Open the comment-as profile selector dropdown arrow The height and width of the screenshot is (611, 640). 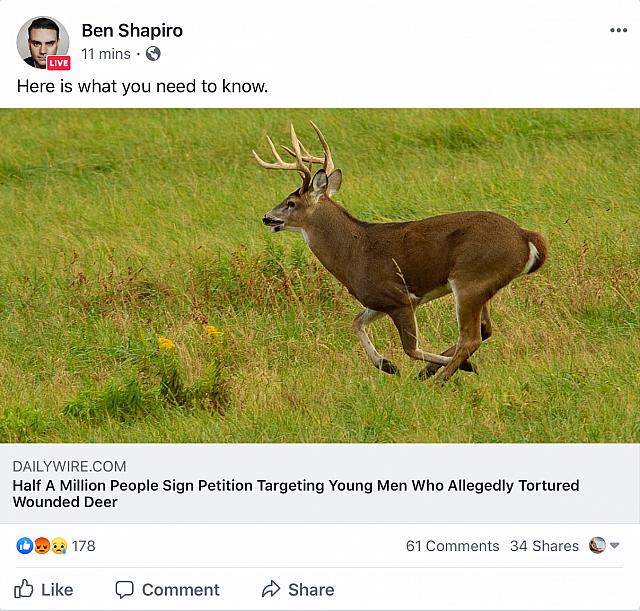614,545
